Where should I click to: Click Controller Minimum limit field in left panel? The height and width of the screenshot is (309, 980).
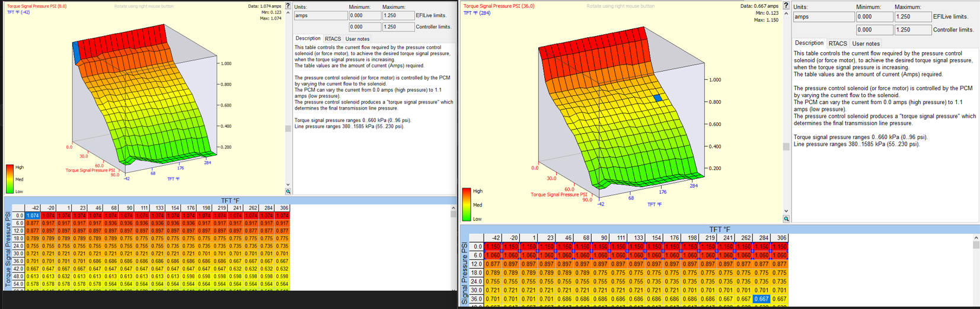[x=364, y=27]
